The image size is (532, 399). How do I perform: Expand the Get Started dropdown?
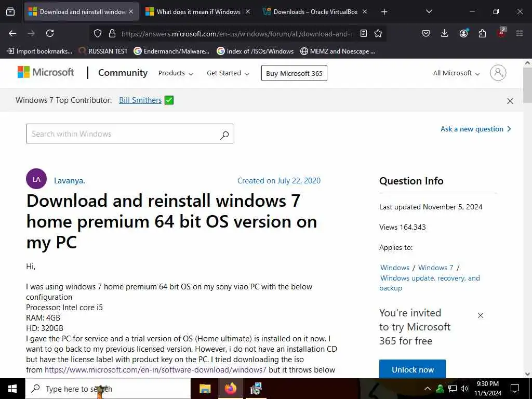click(228, 73)
